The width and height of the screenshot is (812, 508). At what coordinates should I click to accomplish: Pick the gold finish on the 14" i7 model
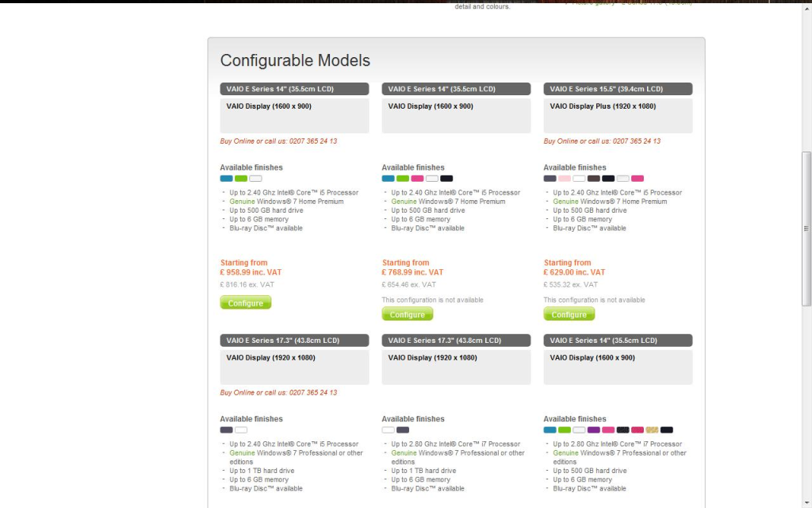652,429
